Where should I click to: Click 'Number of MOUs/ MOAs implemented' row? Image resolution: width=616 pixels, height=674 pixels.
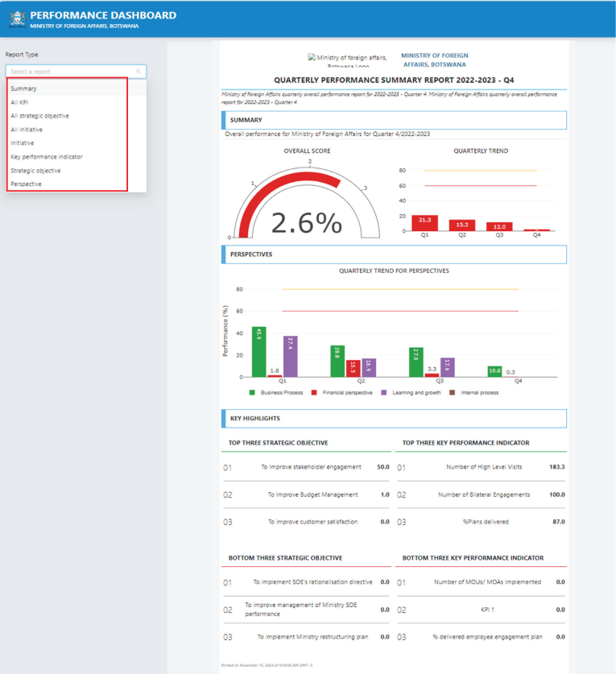tap(481, 582)
